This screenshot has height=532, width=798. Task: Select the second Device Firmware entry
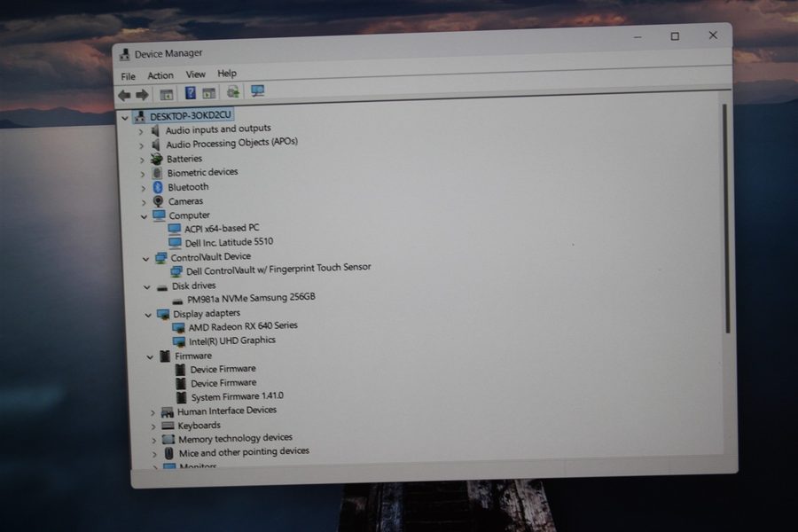[x=223, y=383]
